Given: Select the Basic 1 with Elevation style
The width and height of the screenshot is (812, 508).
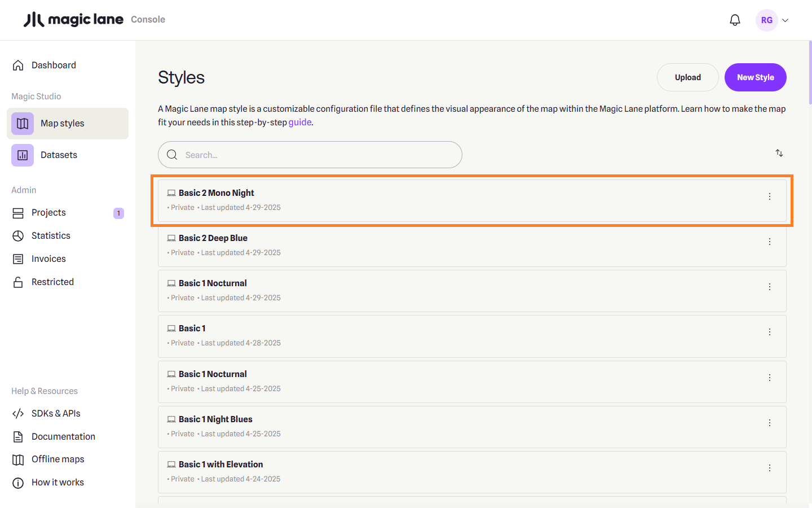Looking at the screenshot, I should pyautogui.click(x=220, y=464).
